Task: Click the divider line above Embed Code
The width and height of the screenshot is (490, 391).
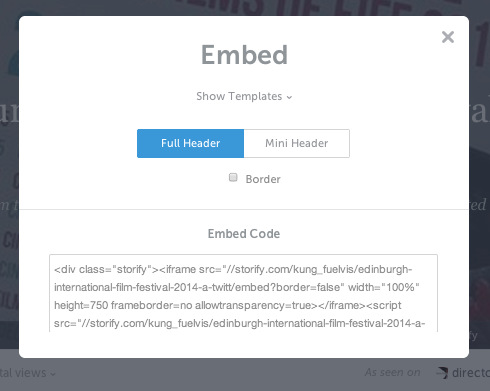Action: coord(244,209)
